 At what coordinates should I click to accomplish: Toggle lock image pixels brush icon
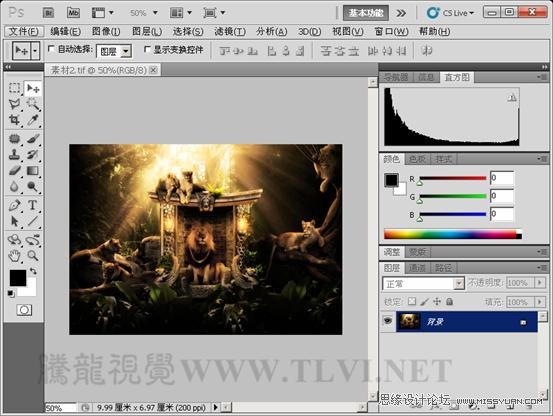coord(425,301)
